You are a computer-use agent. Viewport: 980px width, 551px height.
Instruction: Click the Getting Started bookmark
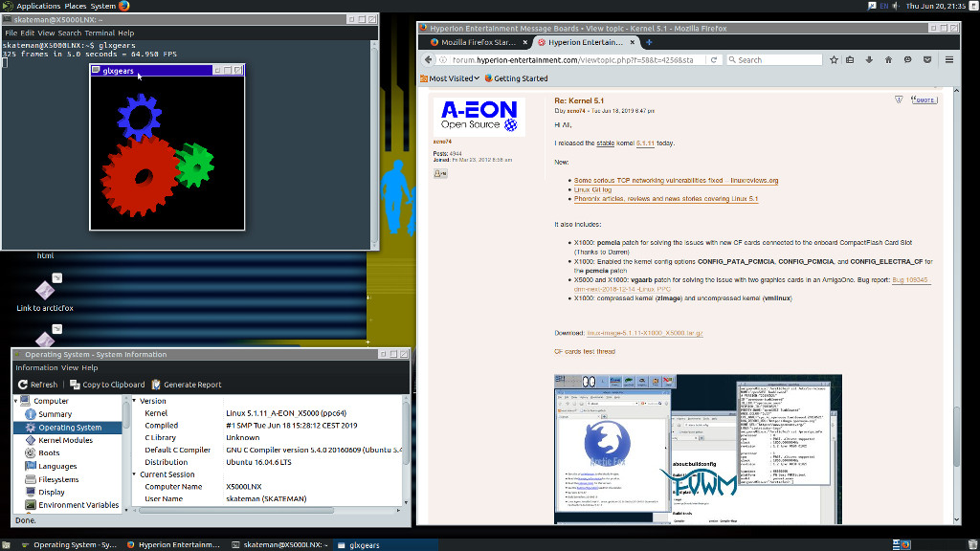coord(516,78)
